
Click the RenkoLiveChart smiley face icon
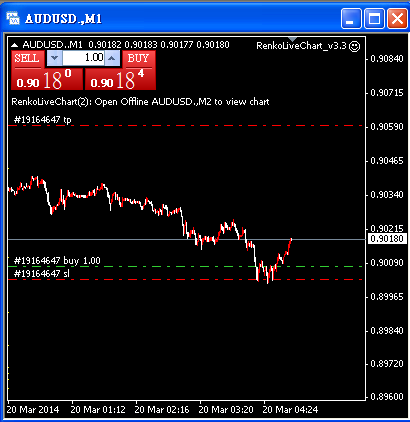tap(354, 46)
